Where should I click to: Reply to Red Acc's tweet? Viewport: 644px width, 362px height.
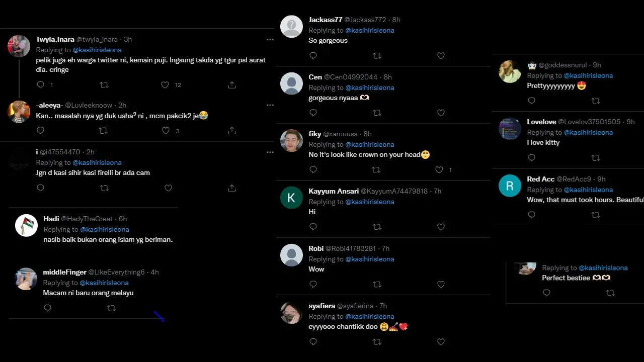click(x=531, y=215)
